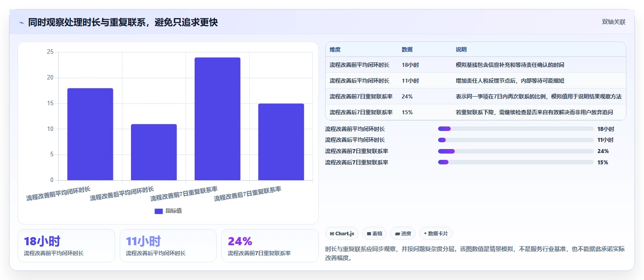Click description 增加责任人和反馈节点后，内部等待可能缩短
This screenshot has height=280, width=644.
click(510, 81)
